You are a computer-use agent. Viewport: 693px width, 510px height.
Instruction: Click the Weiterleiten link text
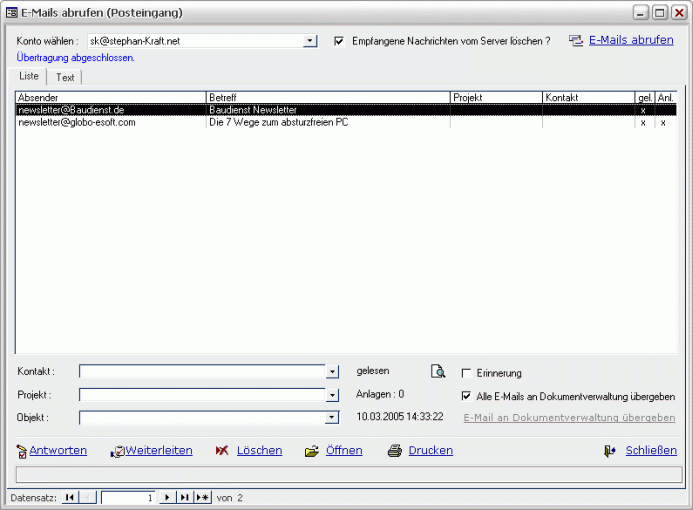point(158,451)
